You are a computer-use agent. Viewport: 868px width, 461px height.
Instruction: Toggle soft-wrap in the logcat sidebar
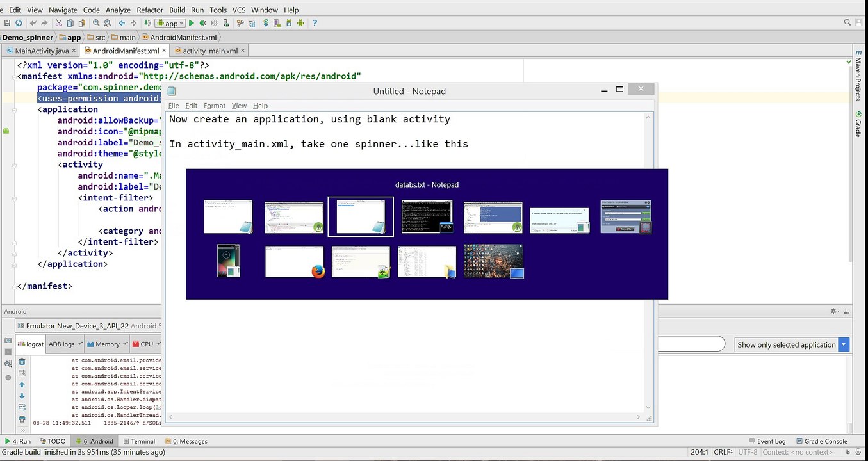point(22,407)
